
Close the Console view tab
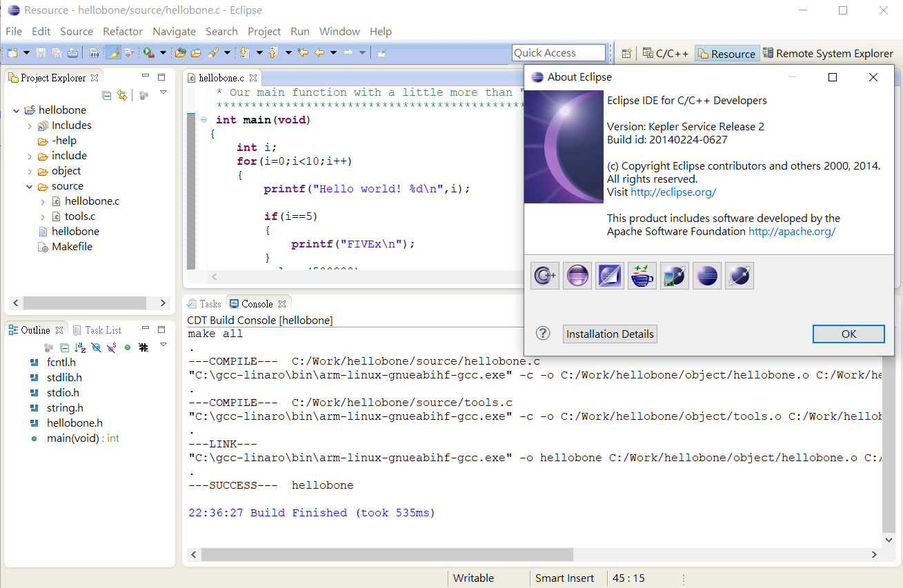pos(281,303)
